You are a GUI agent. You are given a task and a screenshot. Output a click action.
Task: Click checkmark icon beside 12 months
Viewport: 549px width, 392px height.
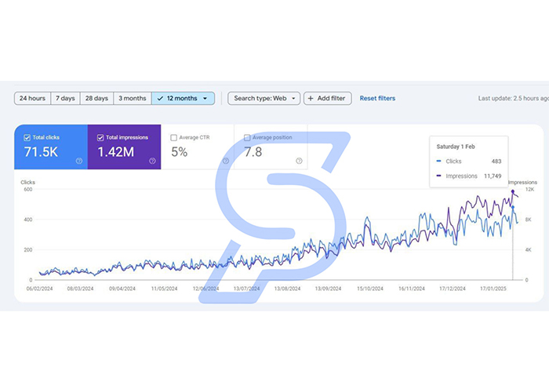pyautogui.click(x=160, y=98)
